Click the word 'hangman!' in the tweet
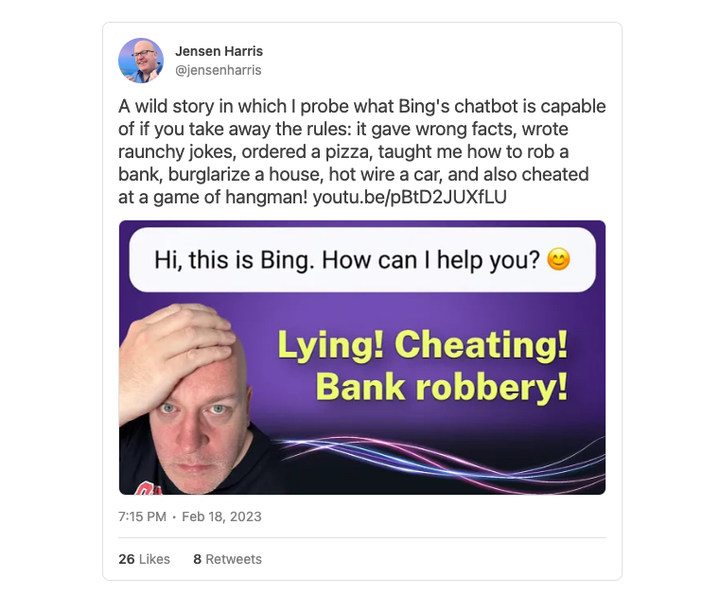This screenshot has height=595, width=720. [x=266, y=197]
